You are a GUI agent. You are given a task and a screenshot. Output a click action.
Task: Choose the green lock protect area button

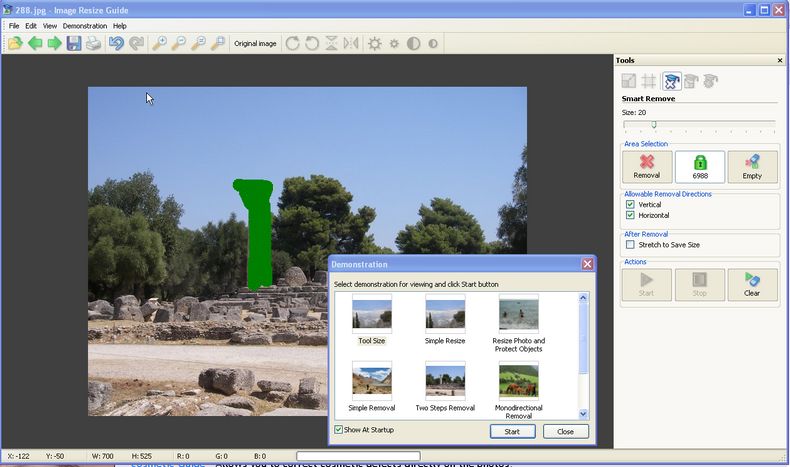click(x=700, y=167)
